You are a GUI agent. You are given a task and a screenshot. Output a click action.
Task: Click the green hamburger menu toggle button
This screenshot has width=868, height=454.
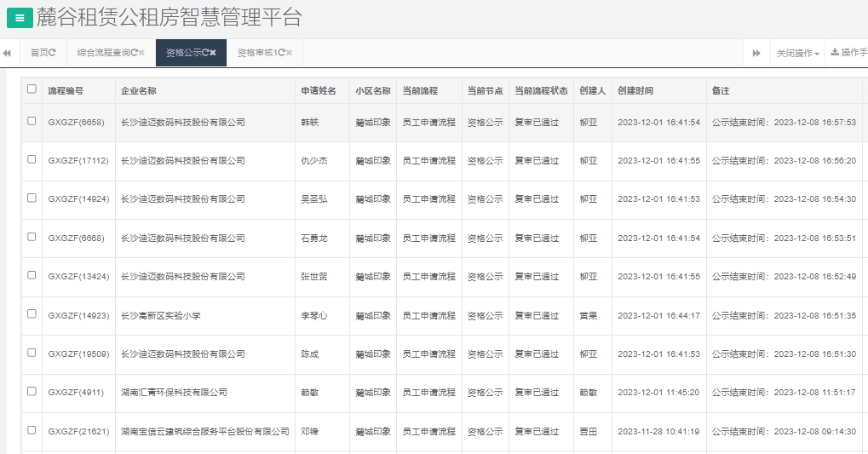tap(20, 17)
